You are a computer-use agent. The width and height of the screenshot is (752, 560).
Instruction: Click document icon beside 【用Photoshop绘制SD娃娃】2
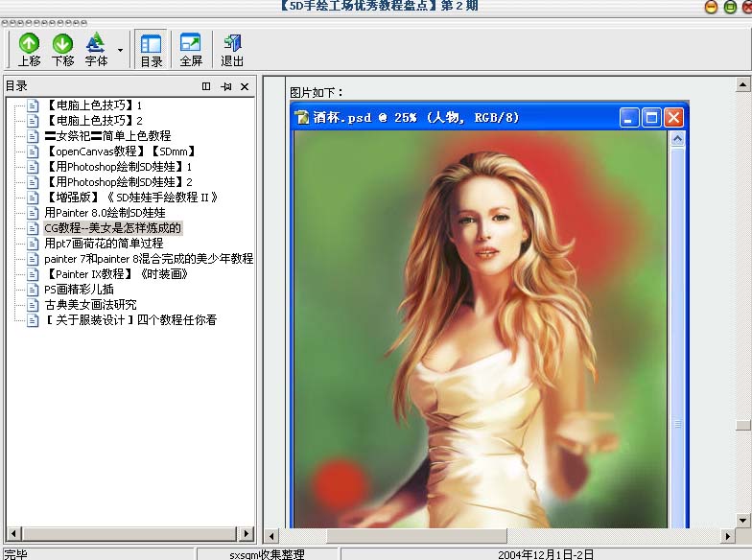(x=33, y=182)
